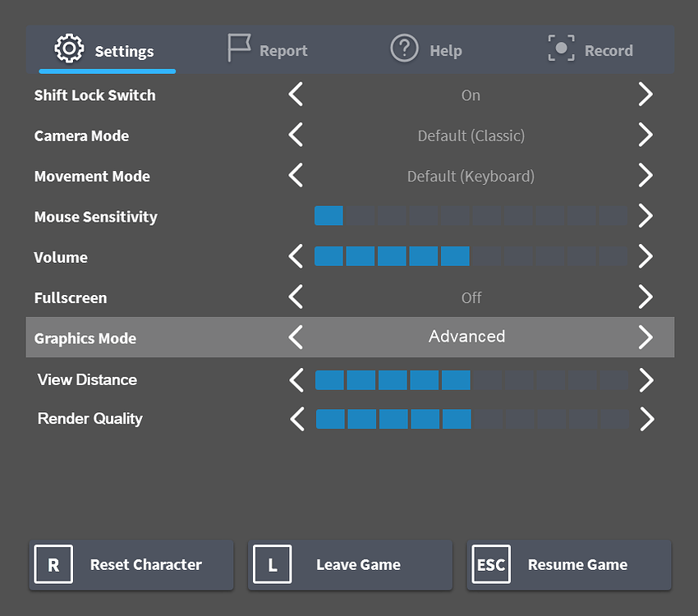Click the right arrow for Render Quality

tap(646, 419)
